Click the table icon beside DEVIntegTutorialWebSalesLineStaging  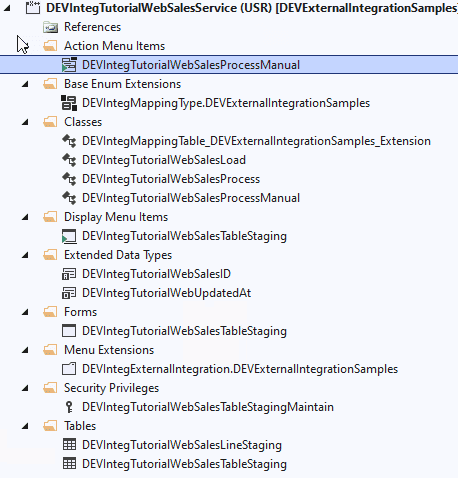click(69, 445)
